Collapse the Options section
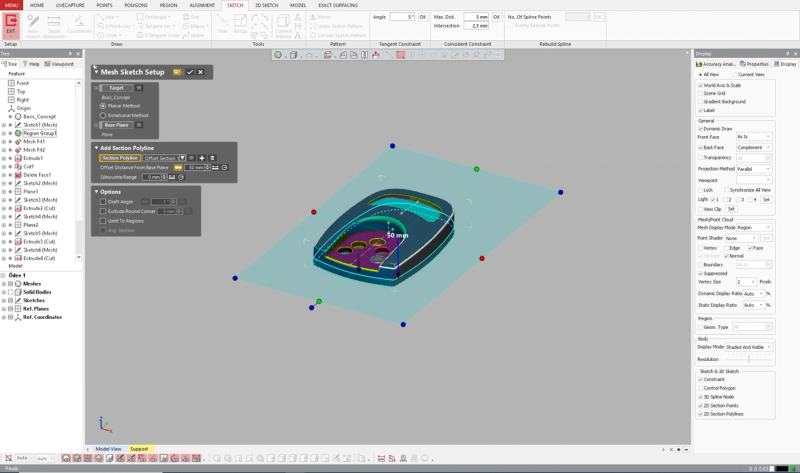Screen dimensions: 800x473 tap(96, 192)
